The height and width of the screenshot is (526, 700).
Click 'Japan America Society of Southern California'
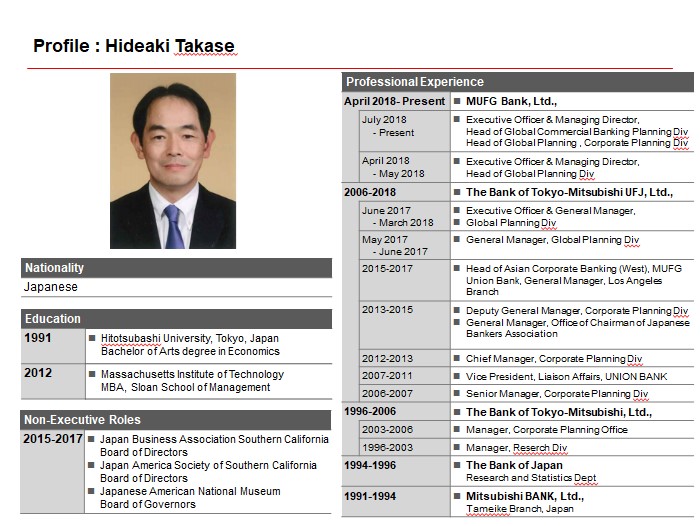(208, 465)
